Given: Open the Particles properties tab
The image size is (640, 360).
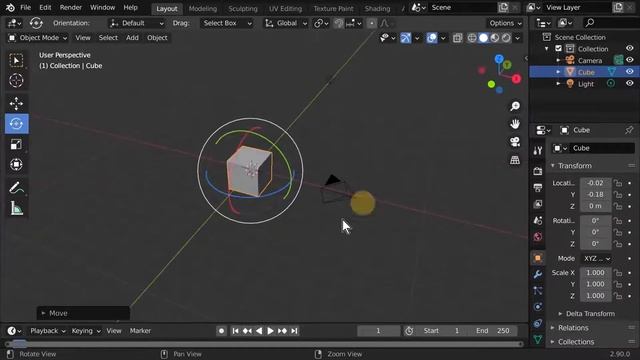Looking at the screenshot, I should pyautogui.click(x=538, y=291).
